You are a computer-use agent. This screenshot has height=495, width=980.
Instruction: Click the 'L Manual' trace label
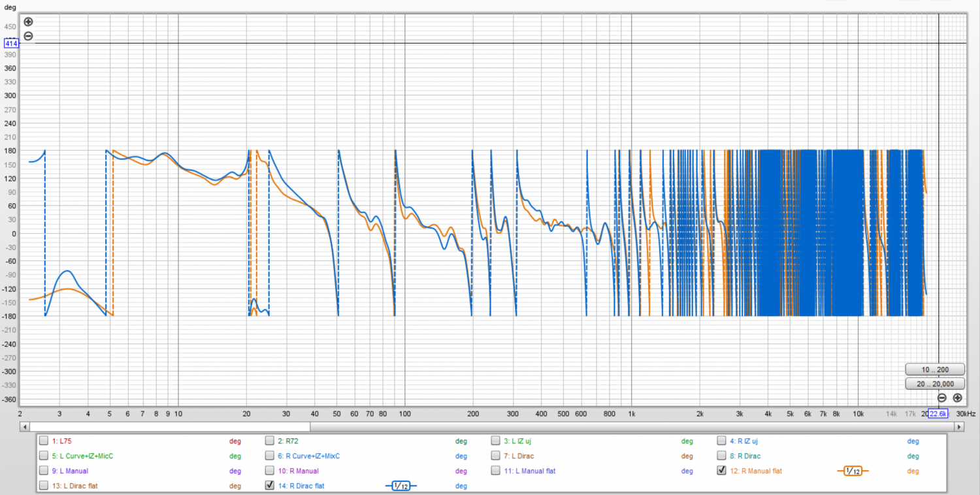pyautogui.click(x=70, y=471)
